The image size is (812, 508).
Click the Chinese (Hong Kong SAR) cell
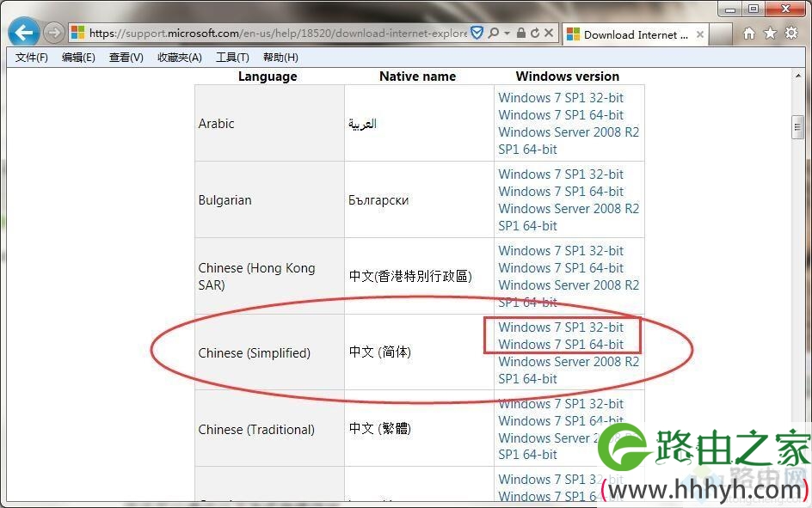click(x=269, y=276)
